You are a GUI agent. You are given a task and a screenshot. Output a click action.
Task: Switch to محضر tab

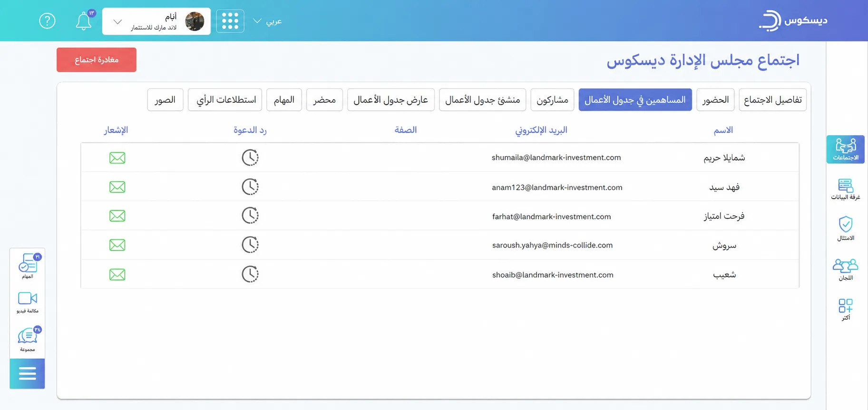point(324,100)
